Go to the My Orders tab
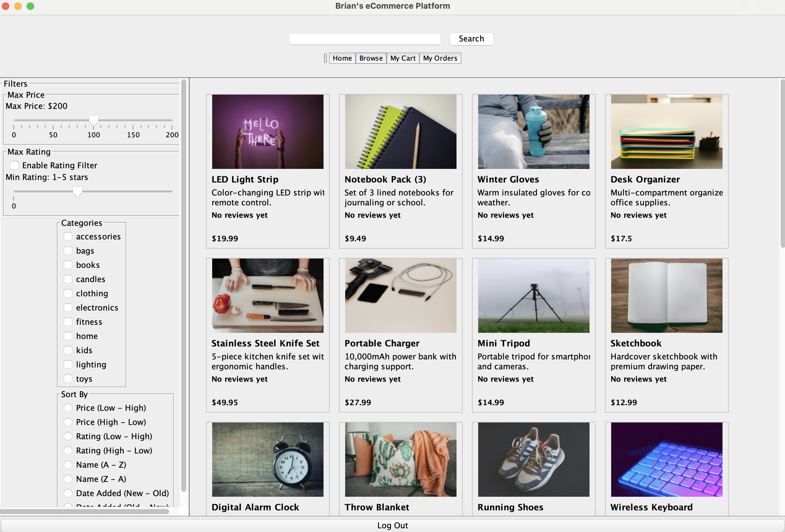This screenshot has height=532, width=785. pyautogui.click(x=440, y=58)
